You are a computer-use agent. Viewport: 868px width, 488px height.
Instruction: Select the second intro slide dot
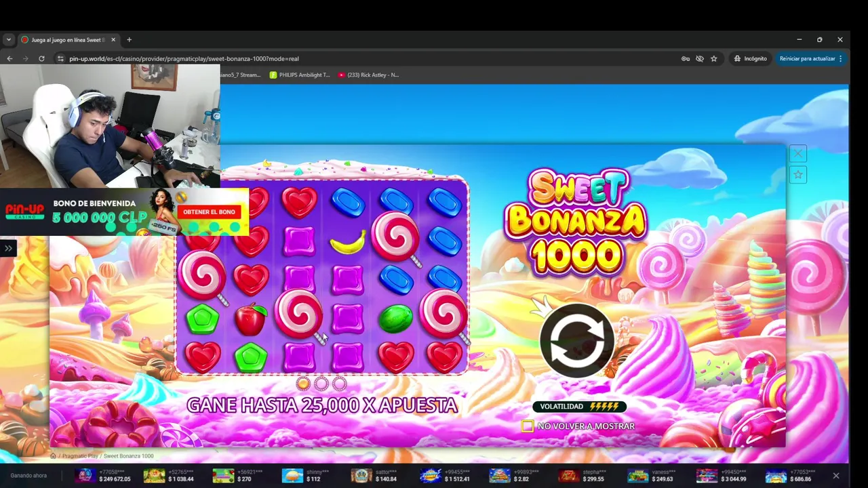(321, 384)
